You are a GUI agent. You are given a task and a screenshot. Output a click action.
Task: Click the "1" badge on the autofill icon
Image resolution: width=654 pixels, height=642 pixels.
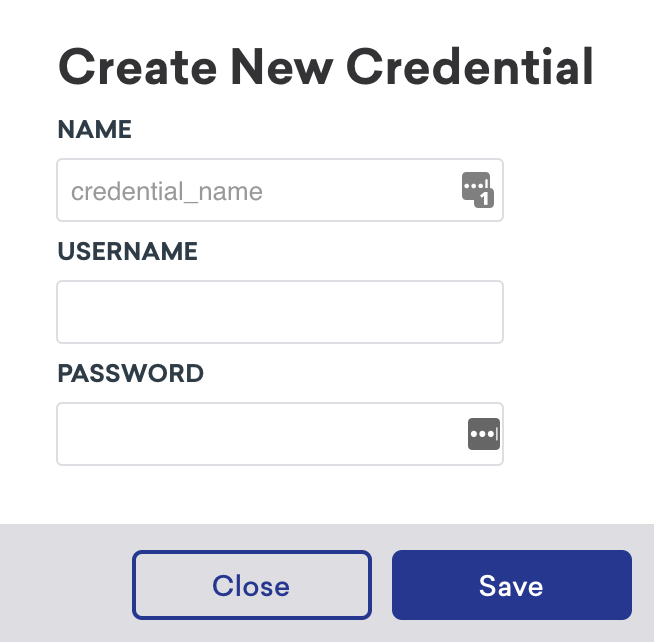pos(485,198)
